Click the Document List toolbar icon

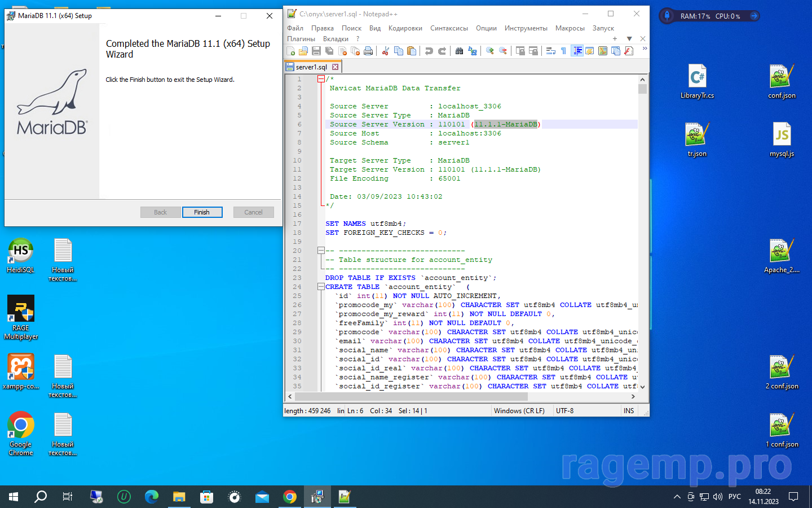click(616, 51)
